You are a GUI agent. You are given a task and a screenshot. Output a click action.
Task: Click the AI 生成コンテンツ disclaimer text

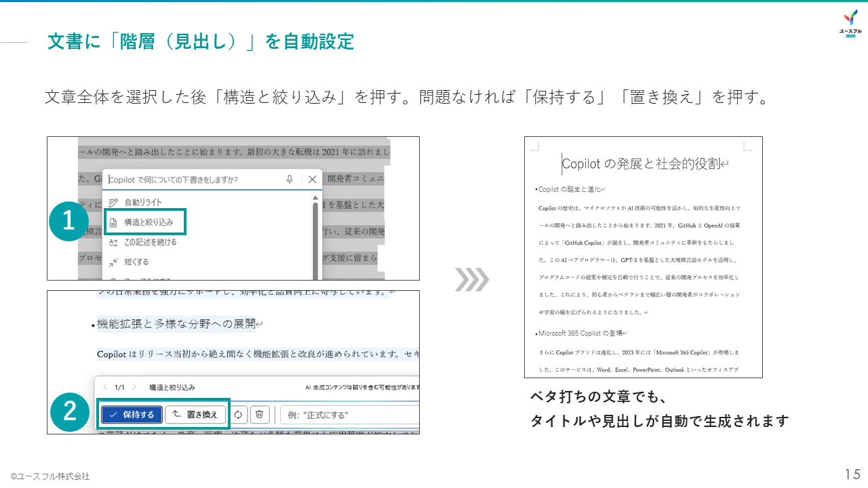pyautogui.click(x=361, y=387)
